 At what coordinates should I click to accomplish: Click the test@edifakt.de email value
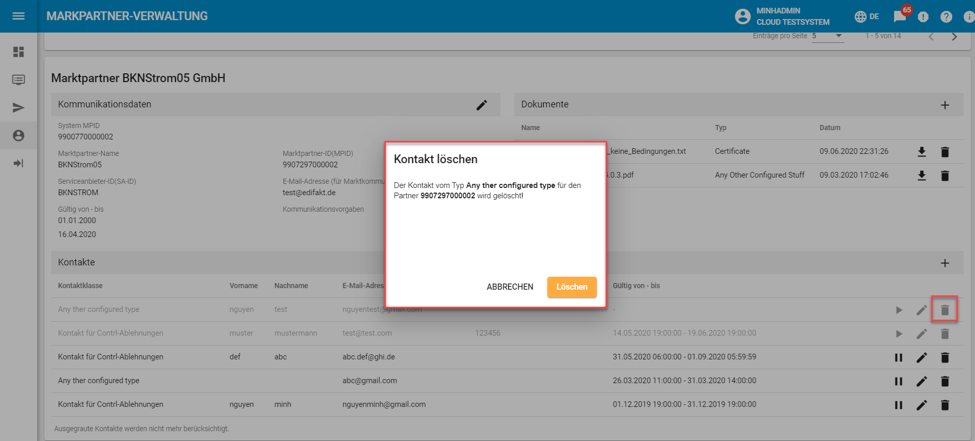click(x=310, y=193)
